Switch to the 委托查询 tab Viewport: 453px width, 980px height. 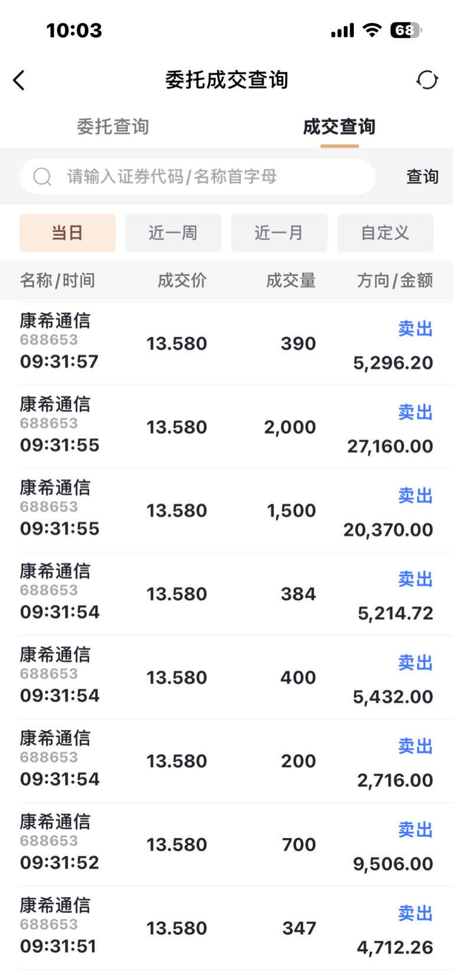pos(113,127)
